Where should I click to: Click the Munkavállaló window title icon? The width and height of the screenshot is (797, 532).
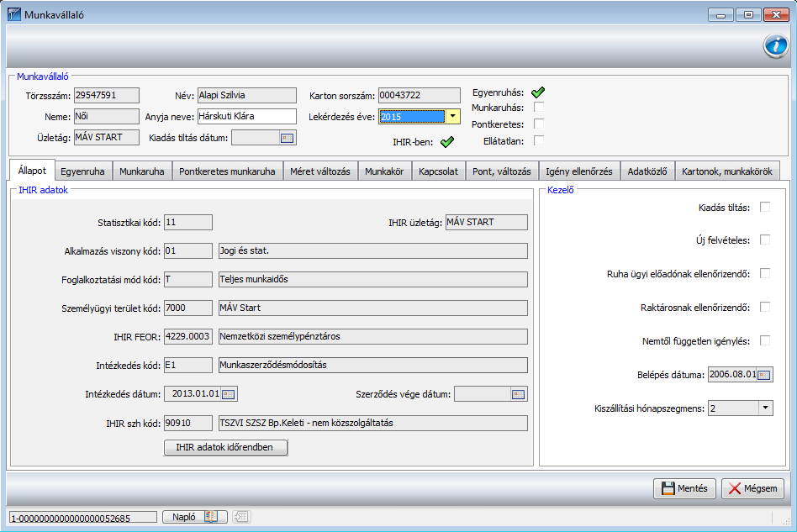click(14, 14)
